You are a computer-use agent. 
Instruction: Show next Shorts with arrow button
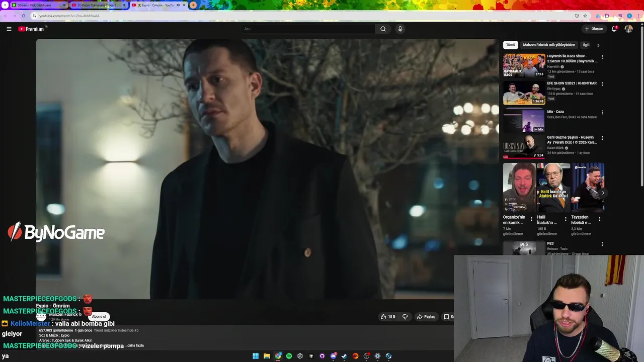(x=603, y=193)
